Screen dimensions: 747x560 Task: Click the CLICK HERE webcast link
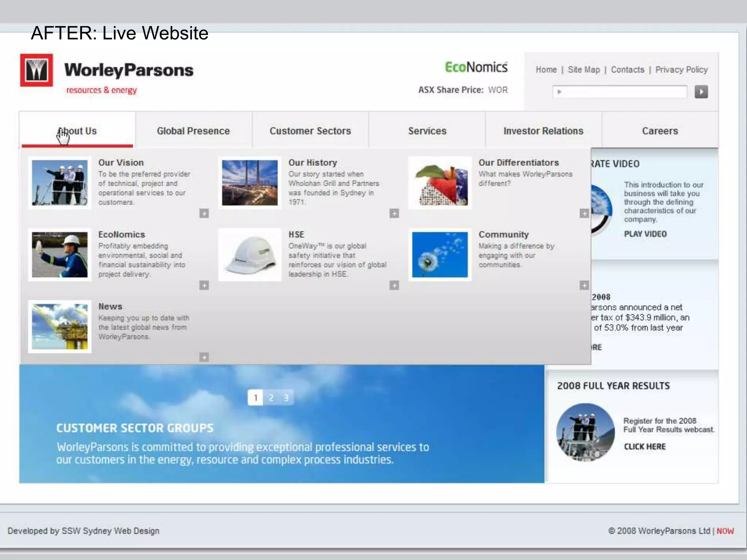coord(645,447)
